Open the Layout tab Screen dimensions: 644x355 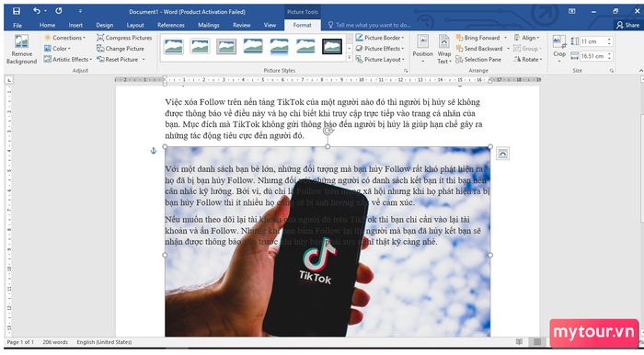point(135,25)
